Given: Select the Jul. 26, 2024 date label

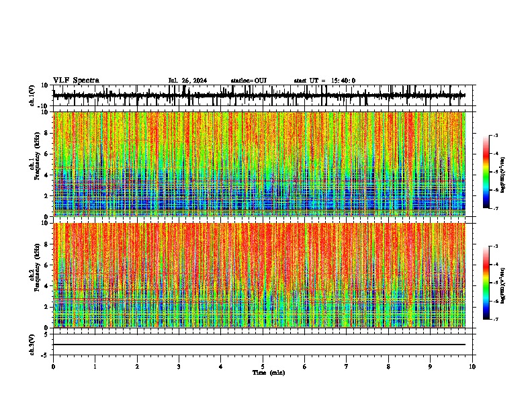Looking at the screenshot, I should click(x=187, y=81).
